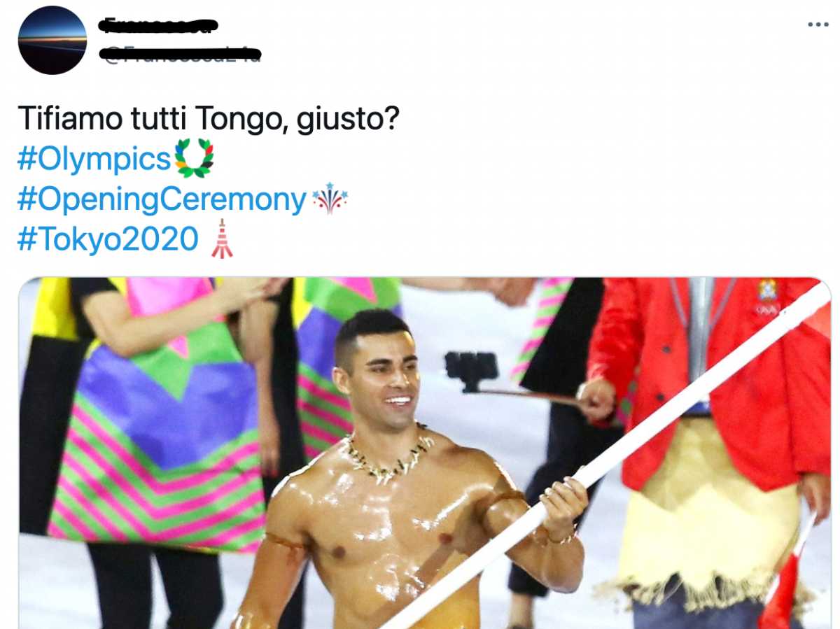Image resolution: width=840 pixels, height=629 pixels.
Task: Click the phone on the selfie stick
Action: (x=471, y=367)
